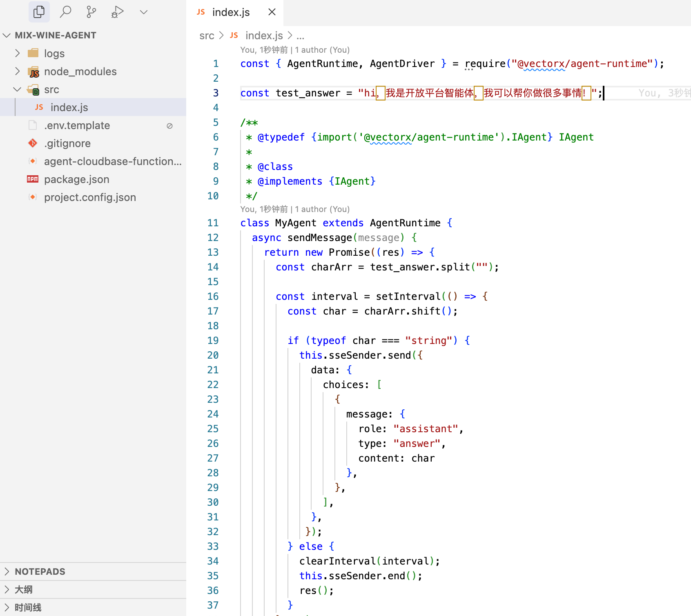Select the index.js editor tab

(x=235, y=12)
